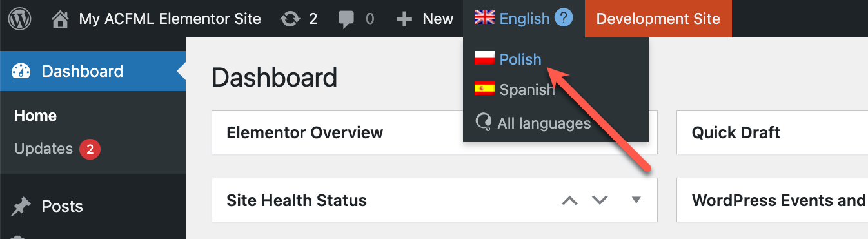Open the updates circular arrows icon

(290, 19)
